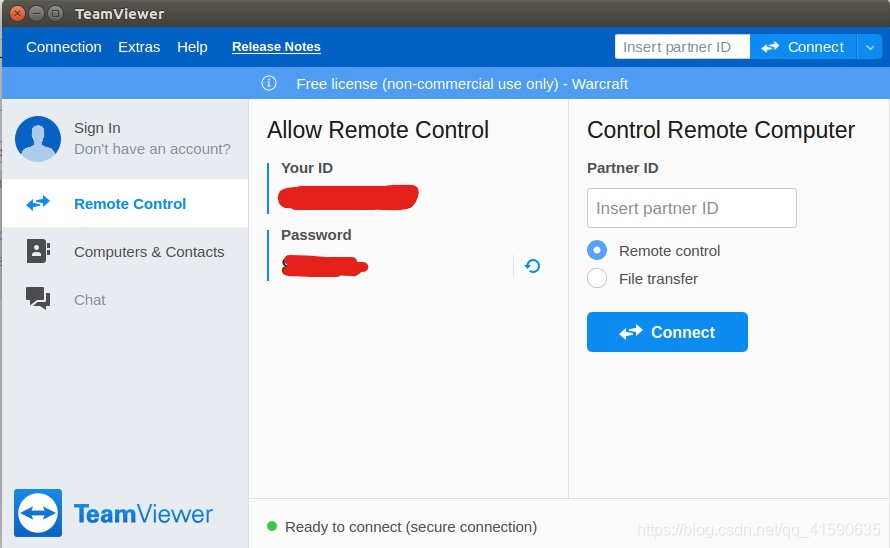Open the Release Notes link
Image resolution: width=890 pixels, height=548 pixels.
point(276,47)
